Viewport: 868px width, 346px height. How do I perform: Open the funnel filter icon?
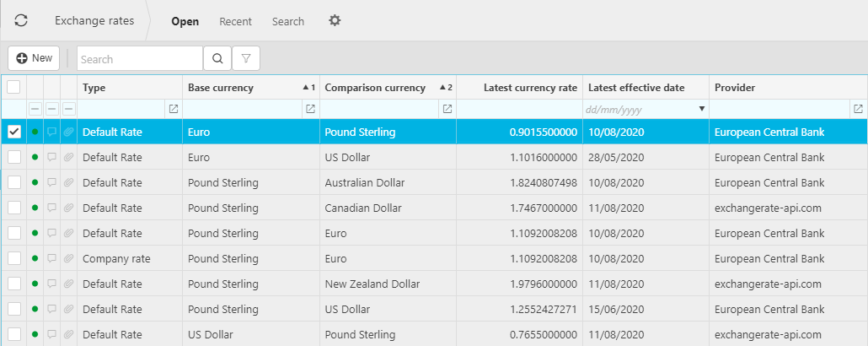tap(246, 58)
